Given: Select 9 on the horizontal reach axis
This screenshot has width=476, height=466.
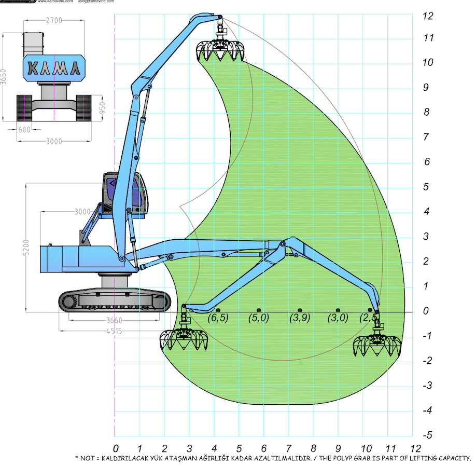Looking at the screenshot, I should (x=338, y=448).
